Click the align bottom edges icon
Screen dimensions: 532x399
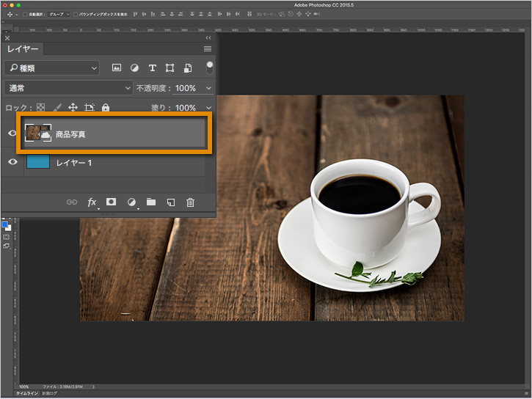[x=153, y=14]
